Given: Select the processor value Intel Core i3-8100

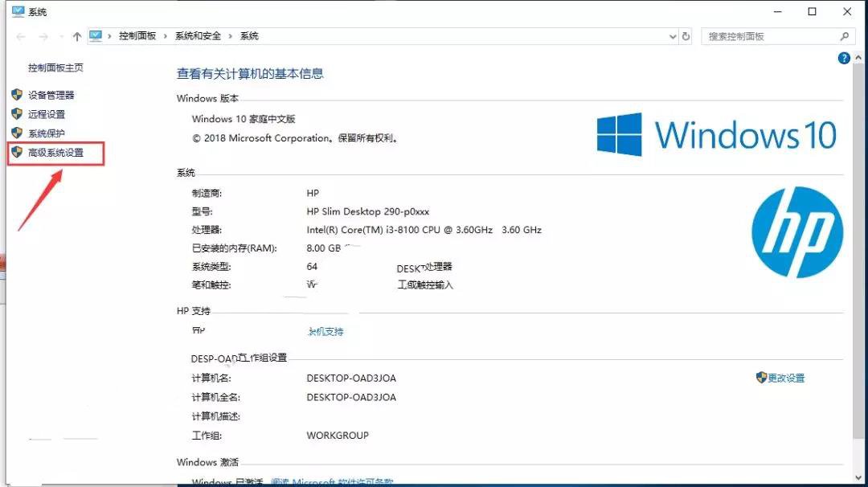Looking at the screenshot, I should click(424, 230).
